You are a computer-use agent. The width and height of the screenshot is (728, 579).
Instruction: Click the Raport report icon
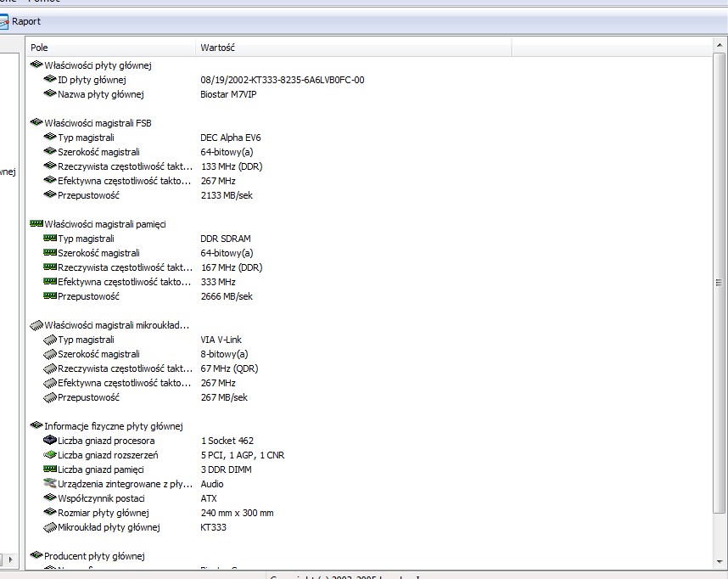(x=3, y=21)
